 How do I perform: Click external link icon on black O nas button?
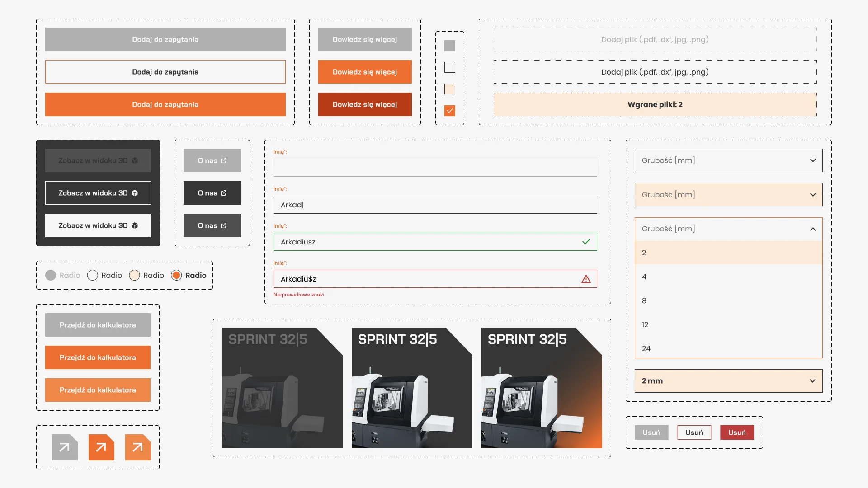pos(224,193)
